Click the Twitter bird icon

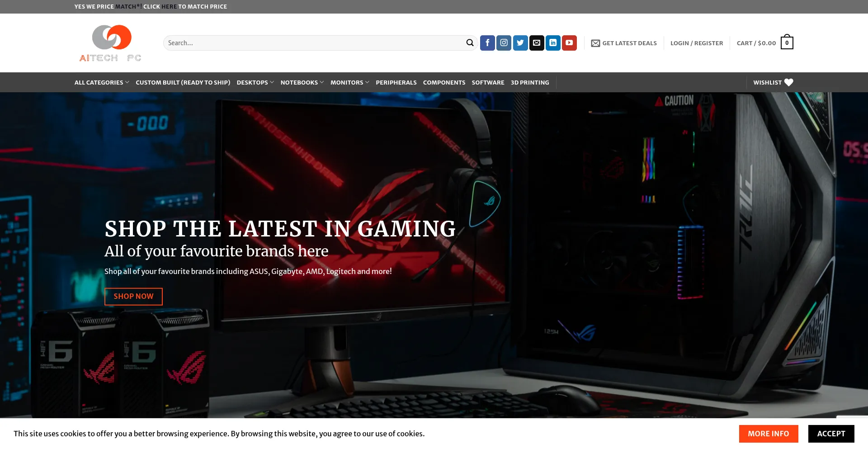pyautogui.click(x=520, y=43)
